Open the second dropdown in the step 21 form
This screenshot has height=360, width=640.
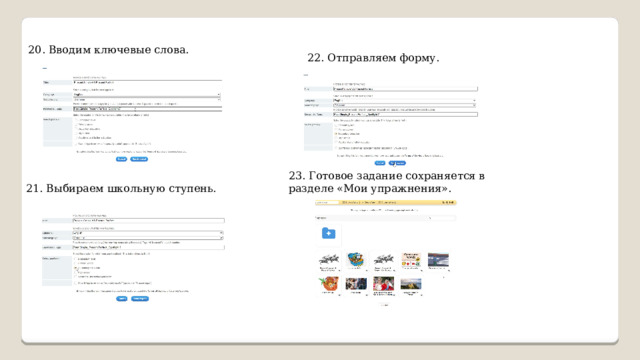tap(148, 238)
